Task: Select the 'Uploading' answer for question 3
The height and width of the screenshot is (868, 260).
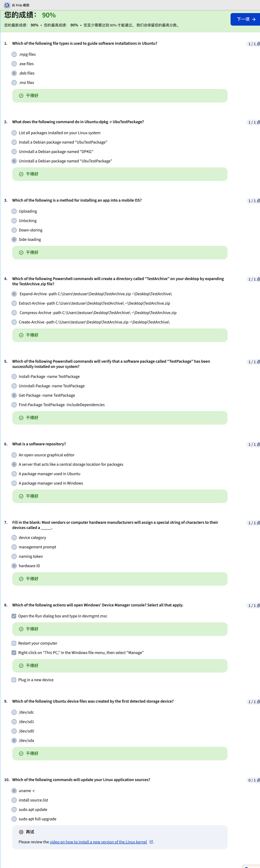Action: 14,211
